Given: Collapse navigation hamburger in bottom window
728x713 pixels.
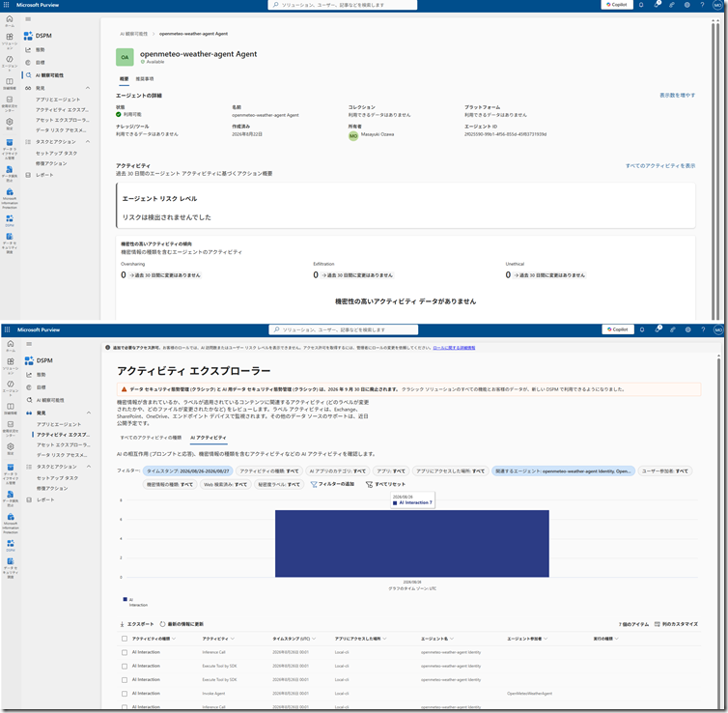Looking at the screenshot, I should pyautogui.click(x=29, y=344).
